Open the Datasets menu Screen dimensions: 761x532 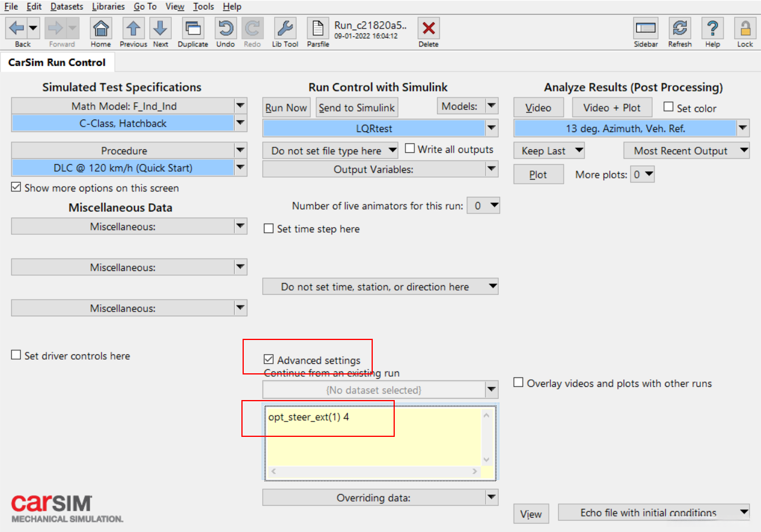(x=67, y=7)
